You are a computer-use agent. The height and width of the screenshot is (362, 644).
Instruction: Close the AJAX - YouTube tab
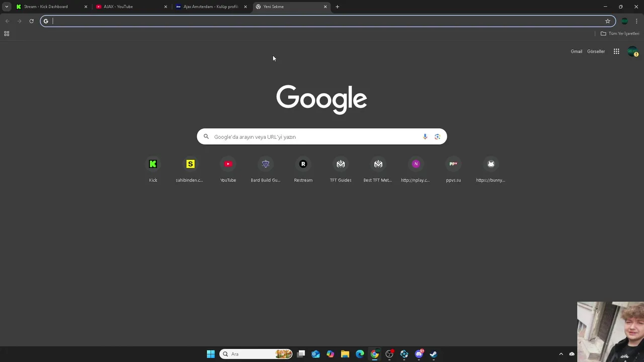point(166,7)
